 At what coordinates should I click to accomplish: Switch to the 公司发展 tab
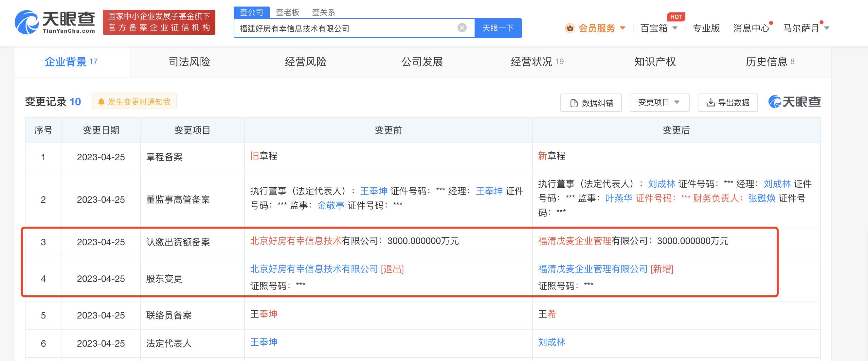(422, 62)
